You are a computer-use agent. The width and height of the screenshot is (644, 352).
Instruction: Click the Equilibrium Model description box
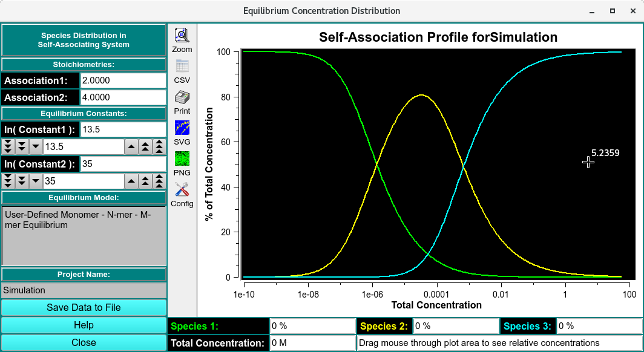[84, 236]
